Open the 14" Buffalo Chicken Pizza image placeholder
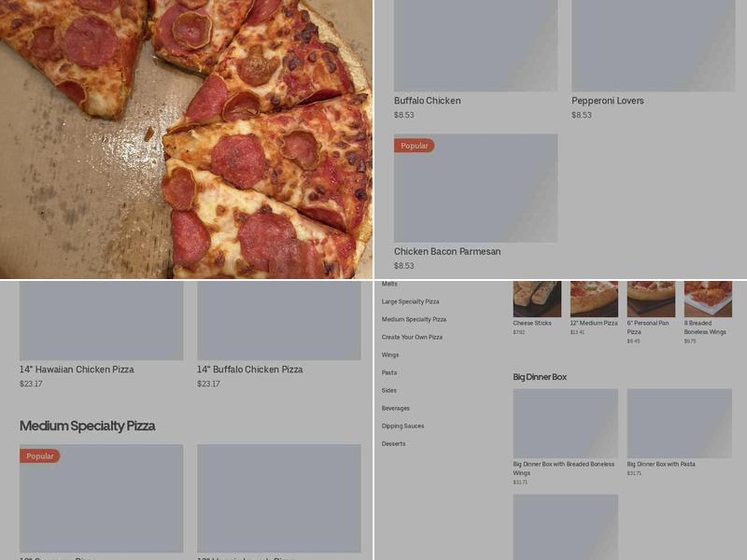 (278, 320)
